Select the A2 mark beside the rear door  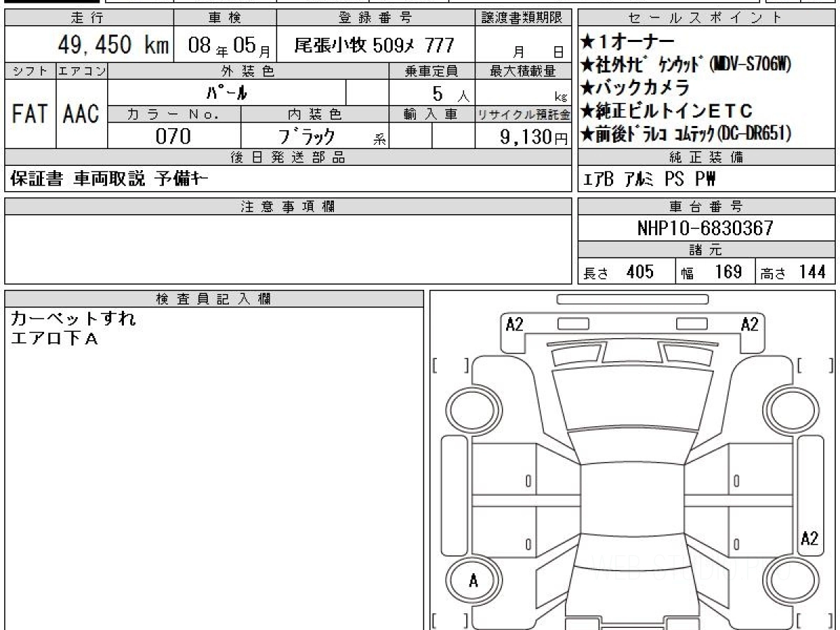[x=809, y=538]
